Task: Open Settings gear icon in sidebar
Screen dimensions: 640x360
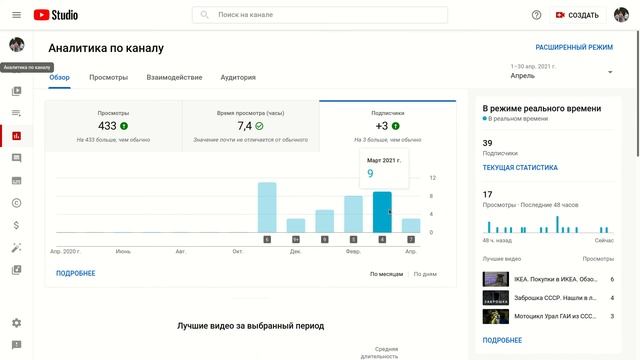Action: coord(16,323)
